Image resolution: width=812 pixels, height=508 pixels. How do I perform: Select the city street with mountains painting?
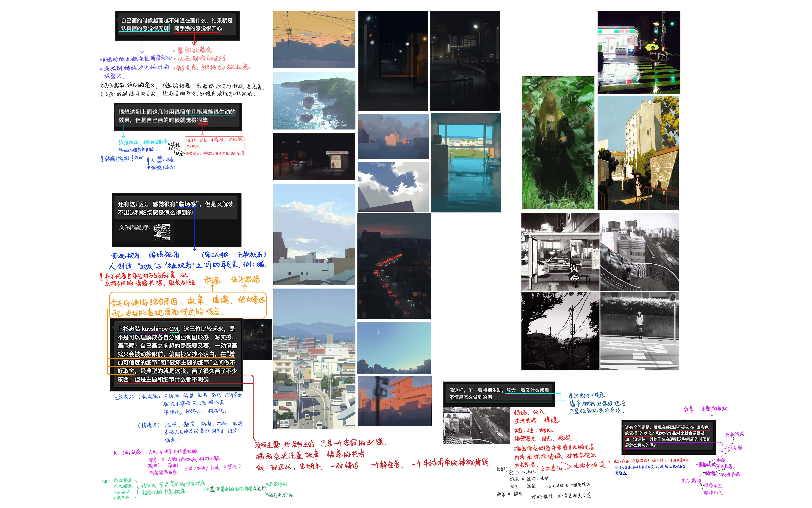tap(314, 359)
